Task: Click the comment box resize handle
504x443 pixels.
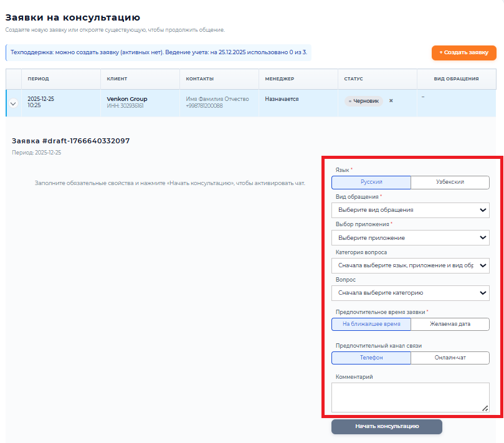Action: pos(485,407)
